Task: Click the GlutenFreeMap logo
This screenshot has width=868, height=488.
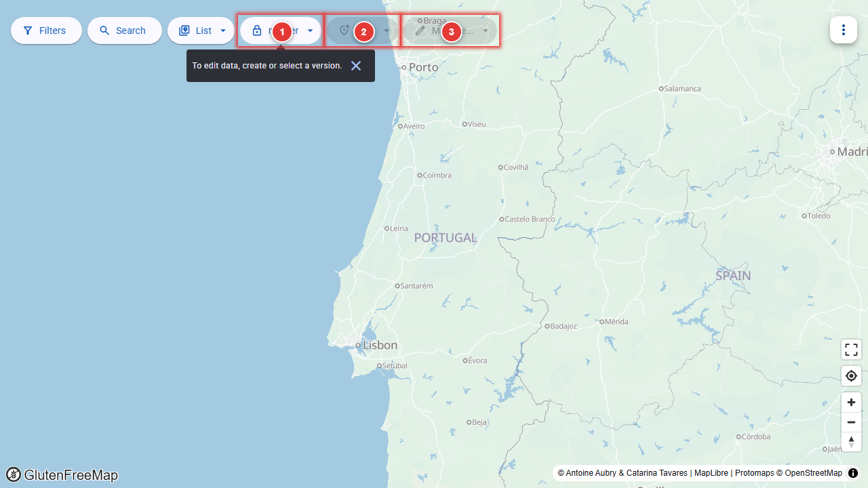Action: coord(62,474)
